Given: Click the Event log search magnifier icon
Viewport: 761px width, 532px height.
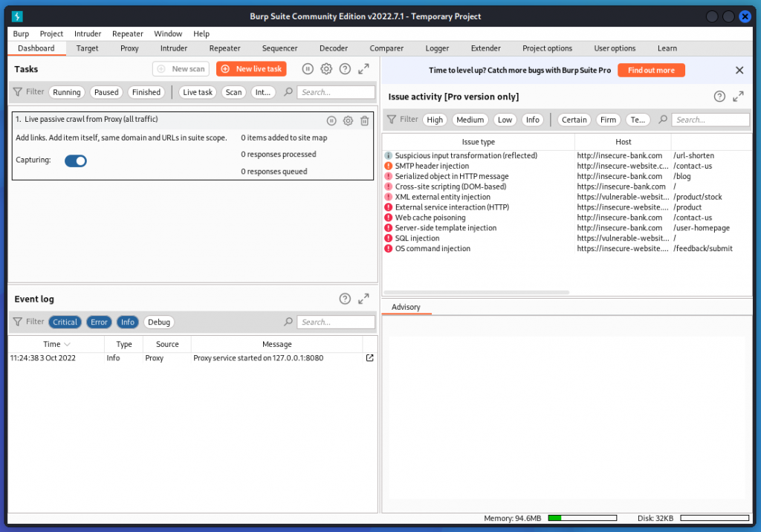Looking at the screenshot, I should [x=288, y=322].
